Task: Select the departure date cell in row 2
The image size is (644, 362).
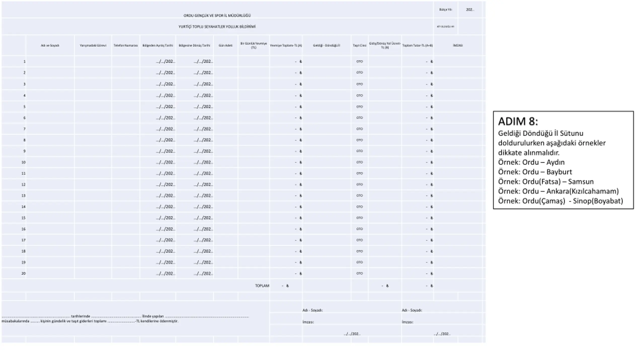Action: point(158,72)
